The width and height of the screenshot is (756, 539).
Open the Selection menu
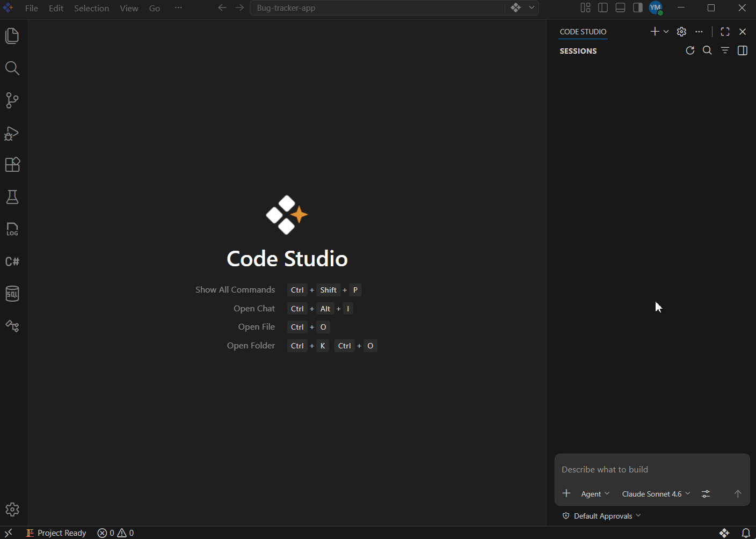(x=91, y=8)
